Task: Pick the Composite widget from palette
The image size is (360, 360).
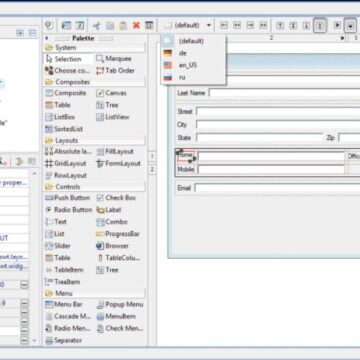Action: click(x=65, y=93)
